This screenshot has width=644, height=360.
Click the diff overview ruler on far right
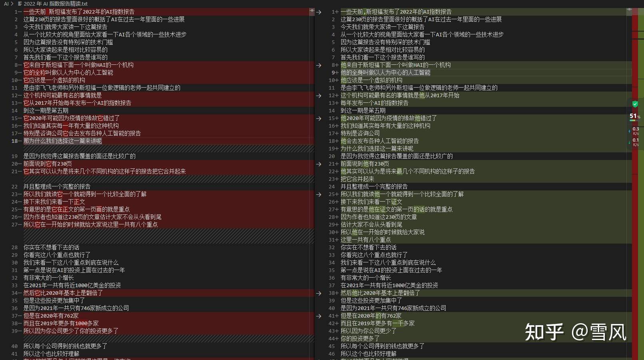coord(638,184)
